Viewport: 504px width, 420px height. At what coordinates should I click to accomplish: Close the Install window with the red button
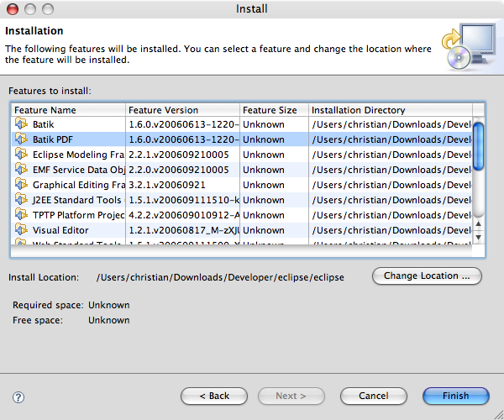tap(13, 9)
